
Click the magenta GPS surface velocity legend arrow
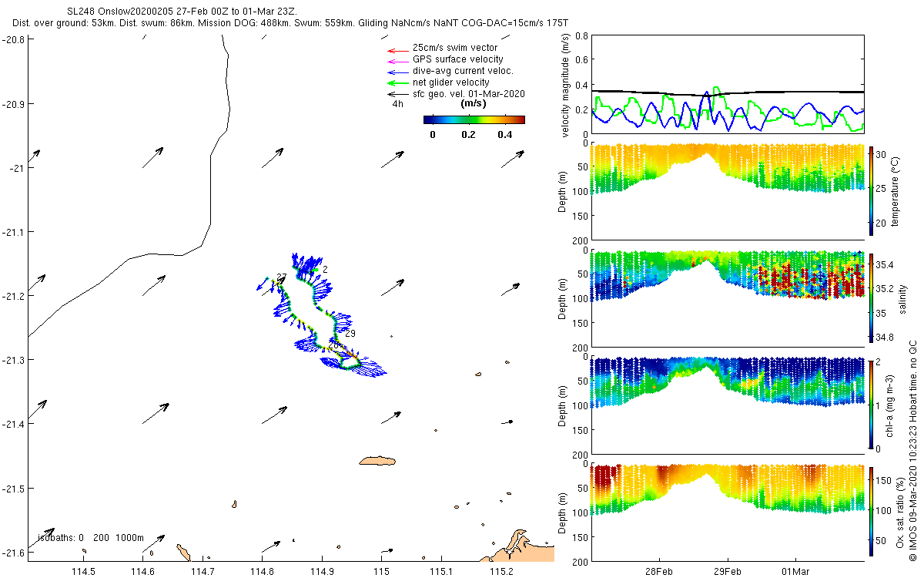[x=397, y=60]
